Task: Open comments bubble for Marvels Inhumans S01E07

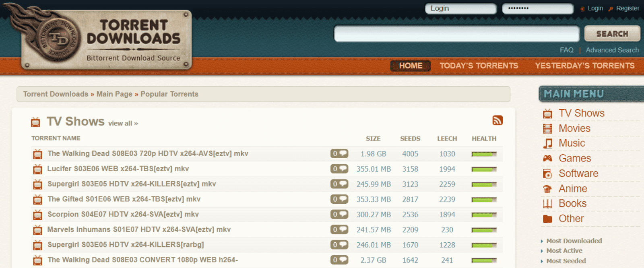Action: [x=339, y=229]
